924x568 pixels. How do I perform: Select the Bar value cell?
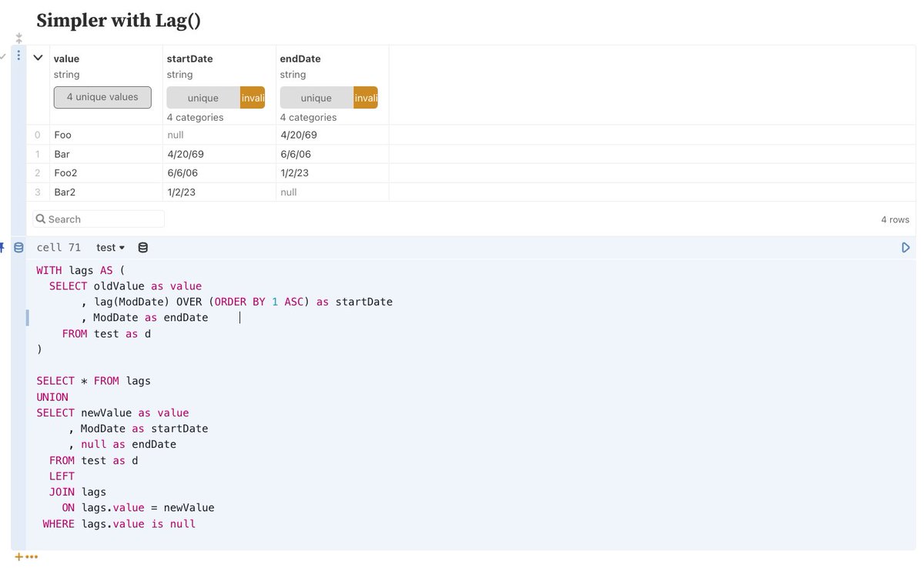[106, 154]
